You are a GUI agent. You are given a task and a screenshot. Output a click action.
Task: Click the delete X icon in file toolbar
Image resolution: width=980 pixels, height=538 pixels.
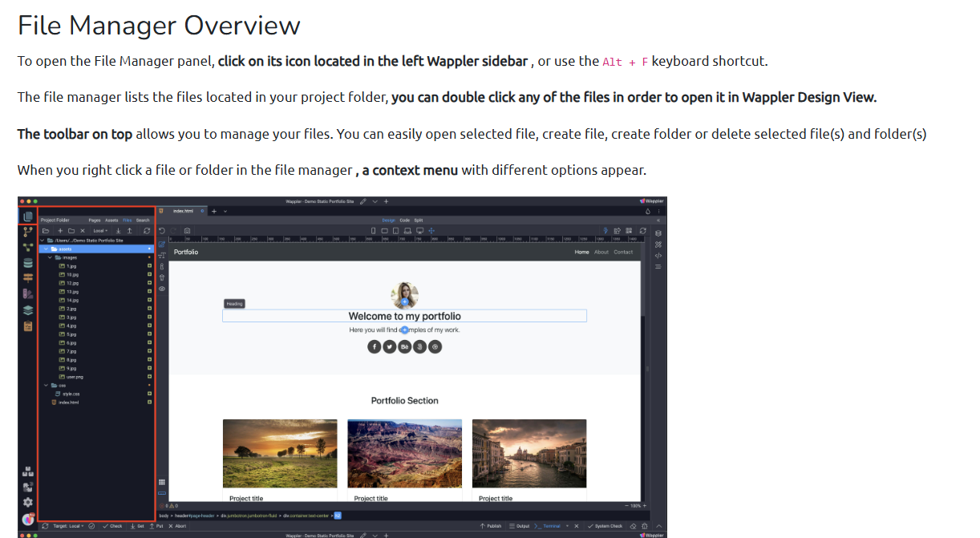(x=83, y=230)
